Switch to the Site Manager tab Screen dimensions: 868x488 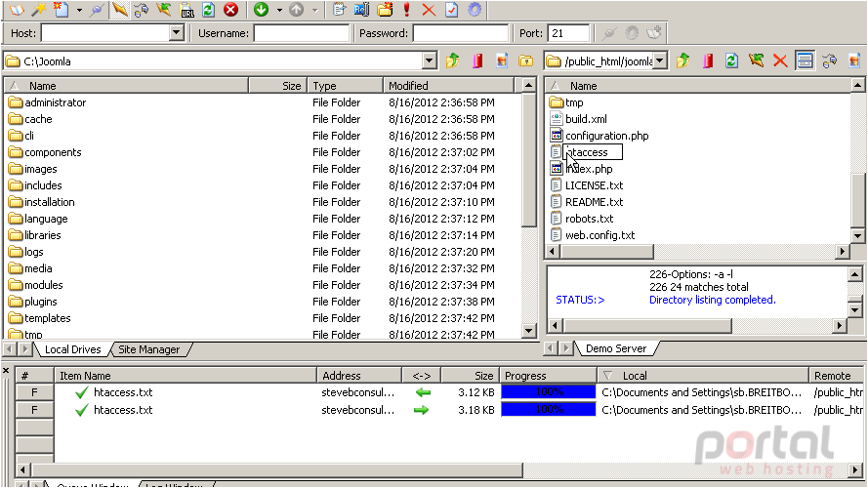coord(149,349)
